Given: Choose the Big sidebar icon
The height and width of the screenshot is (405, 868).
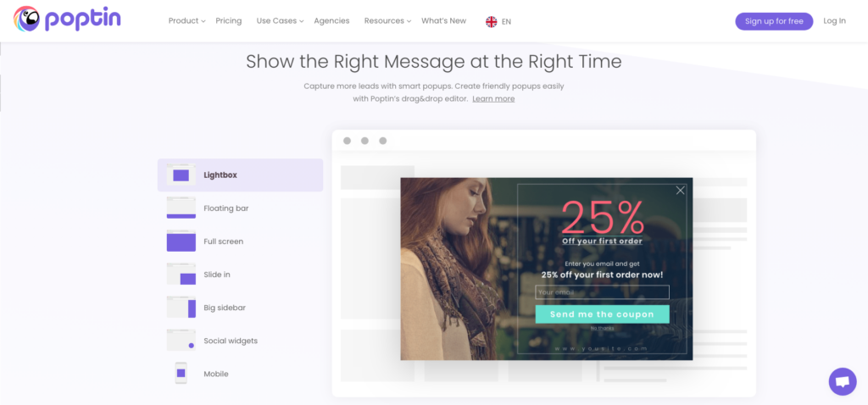Looking at the screenshot, I should [x=181, y=307].
